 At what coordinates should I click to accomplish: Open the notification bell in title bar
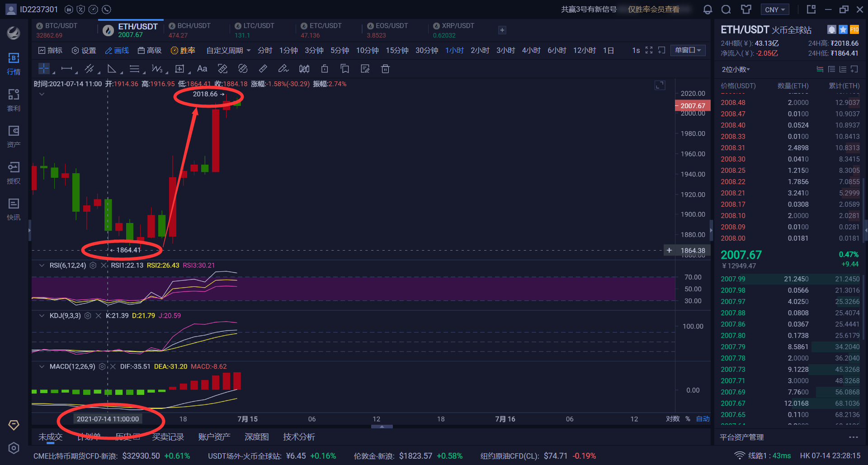(708, 9)
